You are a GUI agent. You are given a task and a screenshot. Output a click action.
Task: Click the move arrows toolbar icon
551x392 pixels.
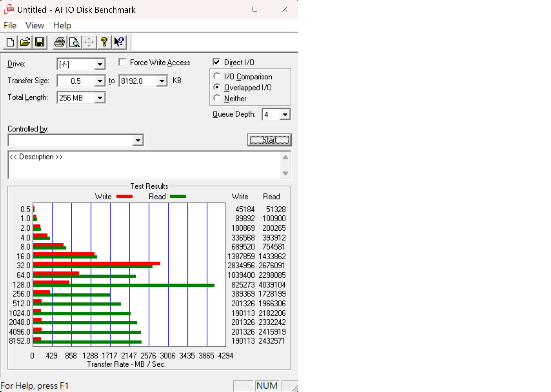click(x=89, y=42)
